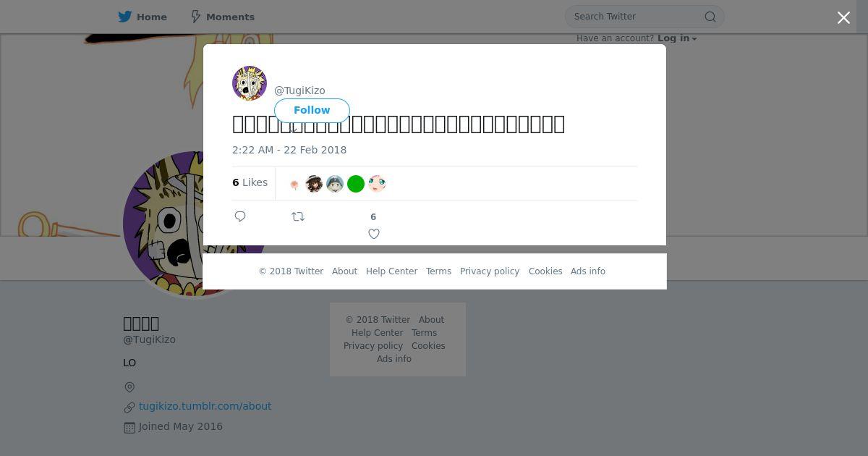Click the Twitter bird Home icon

point(125,17)
